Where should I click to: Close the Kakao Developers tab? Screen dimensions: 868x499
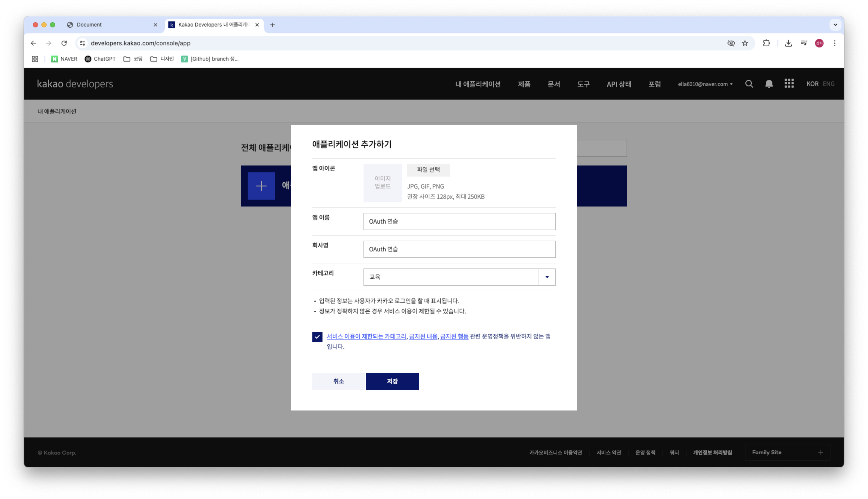click(257, 25)
